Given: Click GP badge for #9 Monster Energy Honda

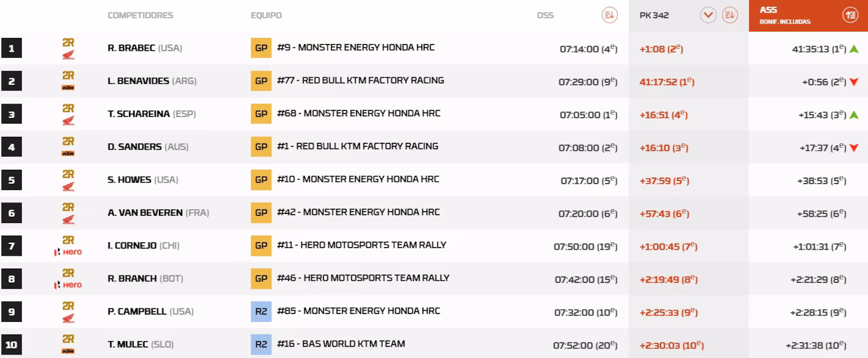Looking at the screenshot, I should (261, 48).
